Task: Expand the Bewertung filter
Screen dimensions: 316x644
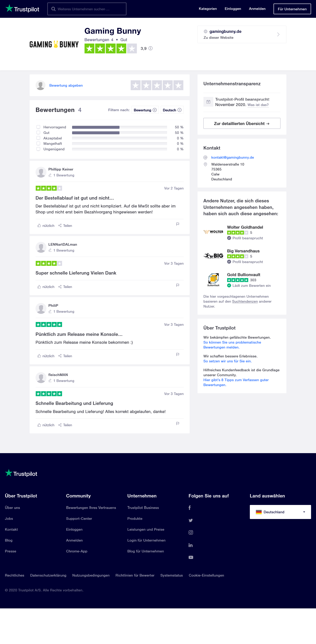Action: (145, 110)
